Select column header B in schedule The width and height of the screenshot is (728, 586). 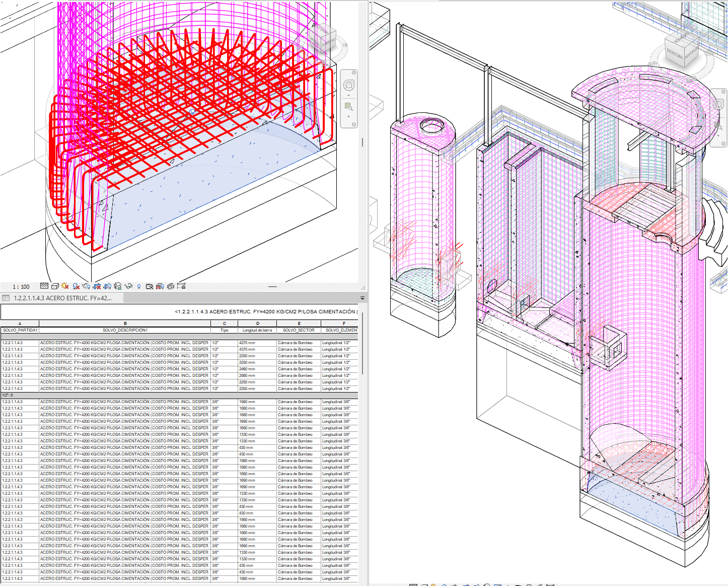coord(125,323)
